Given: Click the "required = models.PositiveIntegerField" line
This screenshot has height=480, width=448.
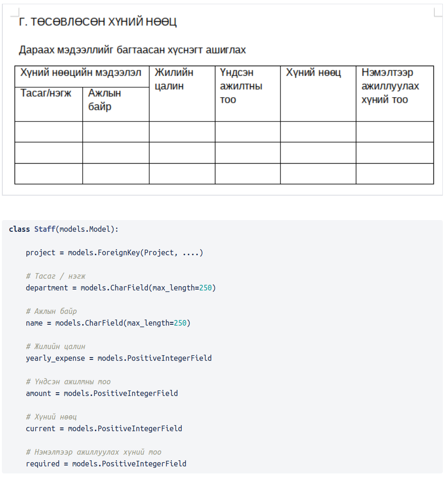Looking at the screenshot, I should pyautogui.click(x=106, y=464).
